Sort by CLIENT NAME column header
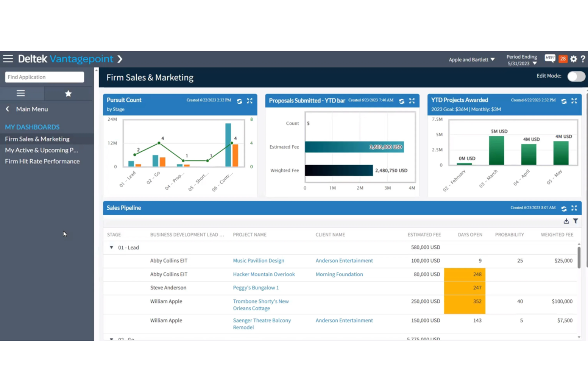This screenshot has width=588, height=392. tap(330, 235)
